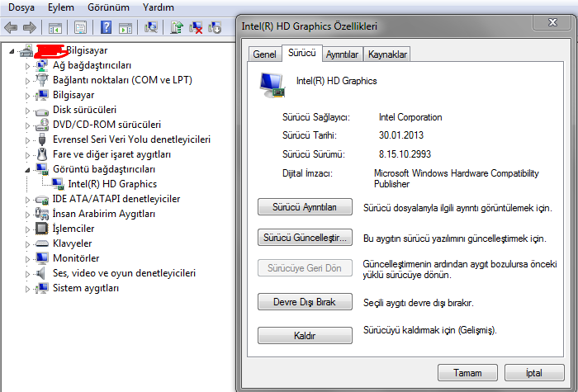Viewport: 578px width, 392px height.
Task: Expand the İnsan Arabirim Aygıtları node
Action: click(x=27, y=215)
